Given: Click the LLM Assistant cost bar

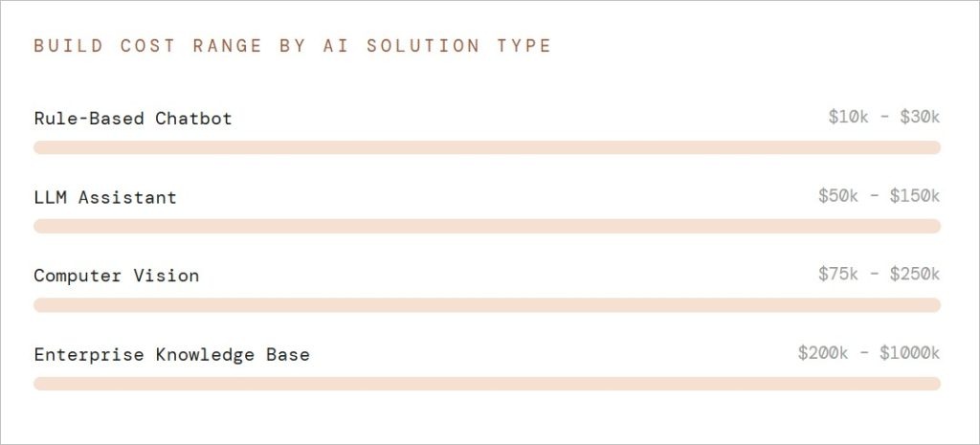Looking at the screenshot, I should pos(487,226).
